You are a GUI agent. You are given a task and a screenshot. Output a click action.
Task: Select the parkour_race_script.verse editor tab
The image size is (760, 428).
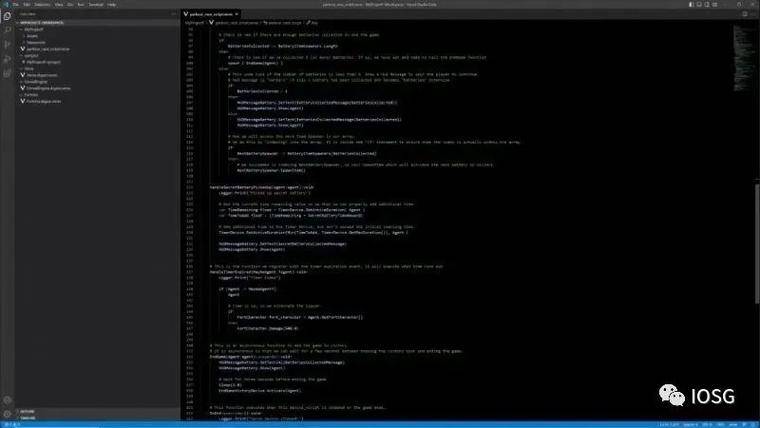(x=211, y=14)
